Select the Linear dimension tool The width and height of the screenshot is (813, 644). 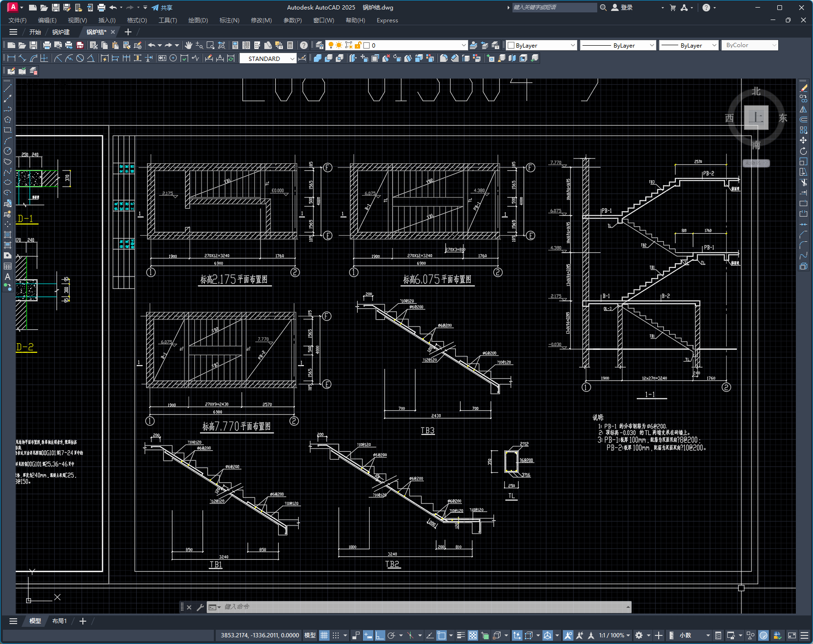pyautogui.click(x=11, y=58)
